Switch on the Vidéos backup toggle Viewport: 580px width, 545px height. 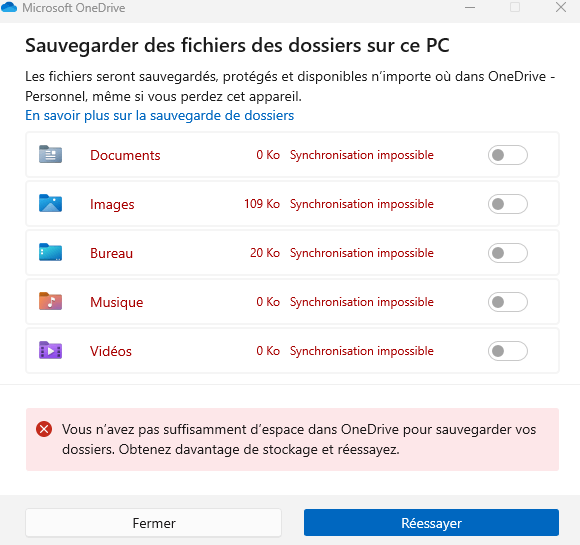[x=508, y=351]
